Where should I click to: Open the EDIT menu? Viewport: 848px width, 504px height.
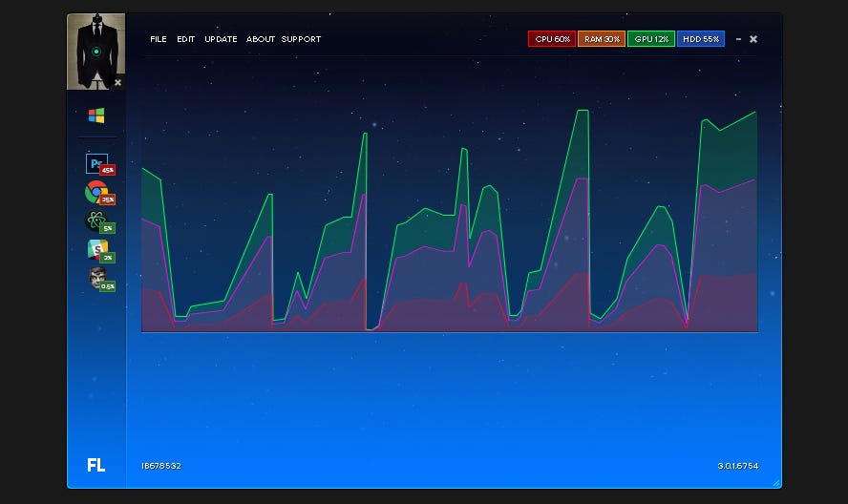[185, 39]
